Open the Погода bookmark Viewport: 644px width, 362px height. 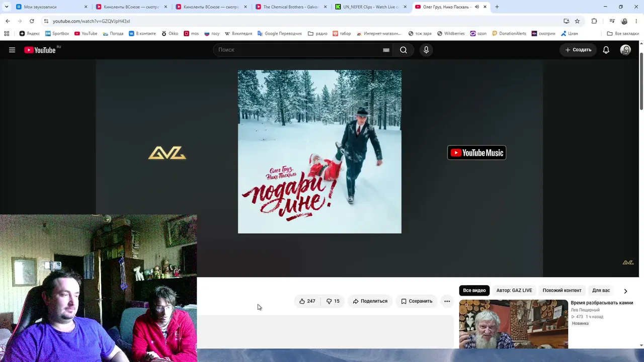click(x=113, y=34)
